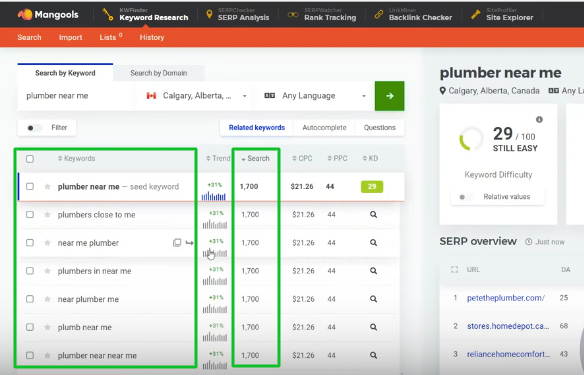The height and width of the screenshot is (375, 584).
Task: Click the Keyword Difficulty info icon
Action: point(539,120)
